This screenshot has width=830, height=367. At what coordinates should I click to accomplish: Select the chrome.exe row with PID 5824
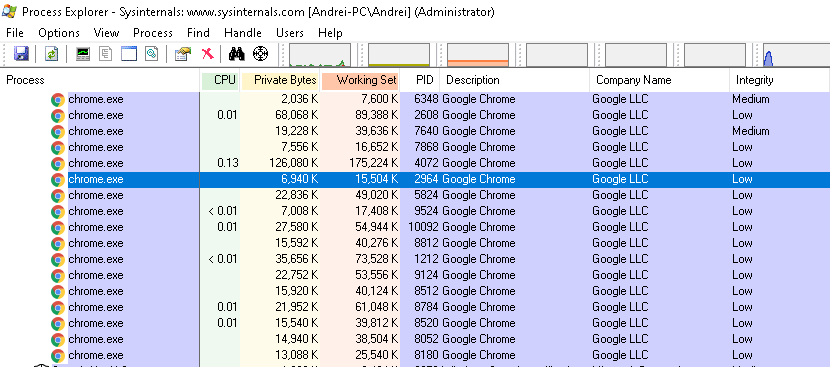pos(415,195)
